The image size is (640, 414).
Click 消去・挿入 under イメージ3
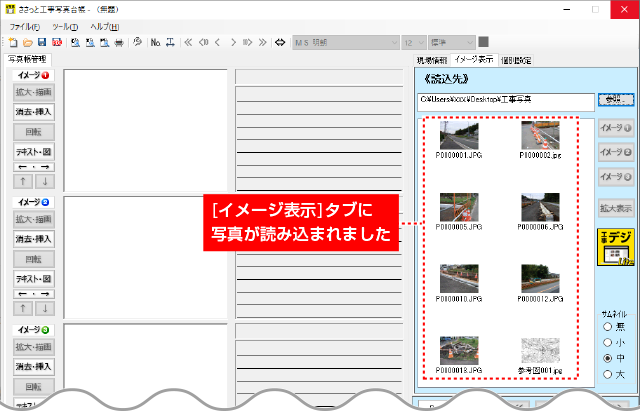34,366
